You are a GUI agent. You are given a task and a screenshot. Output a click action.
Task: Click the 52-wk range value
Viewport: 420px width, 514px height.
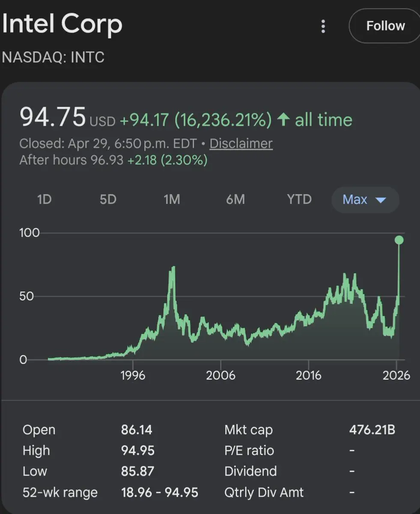(159, 493)
